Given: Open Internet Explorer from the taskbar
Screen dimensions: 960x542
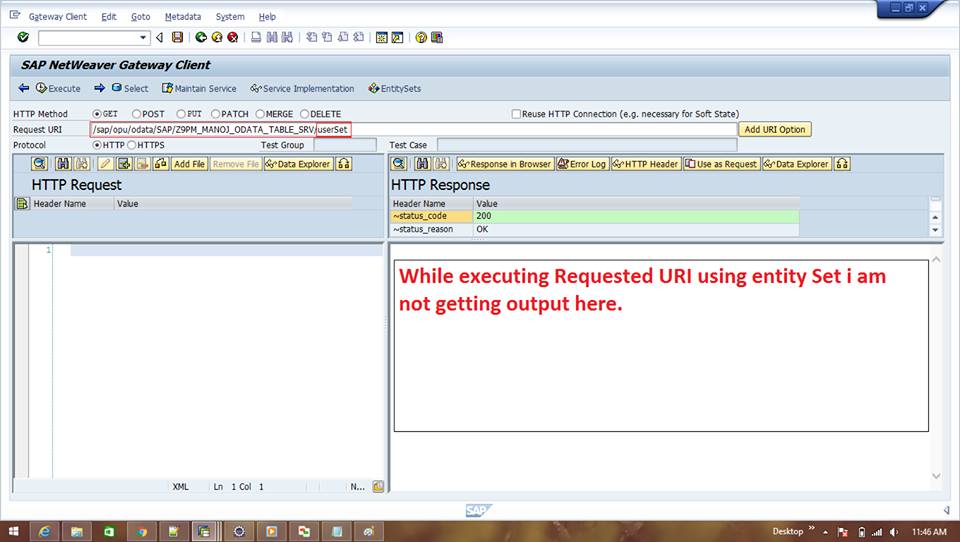Looking at the screenshot, I should pos(45,532).
